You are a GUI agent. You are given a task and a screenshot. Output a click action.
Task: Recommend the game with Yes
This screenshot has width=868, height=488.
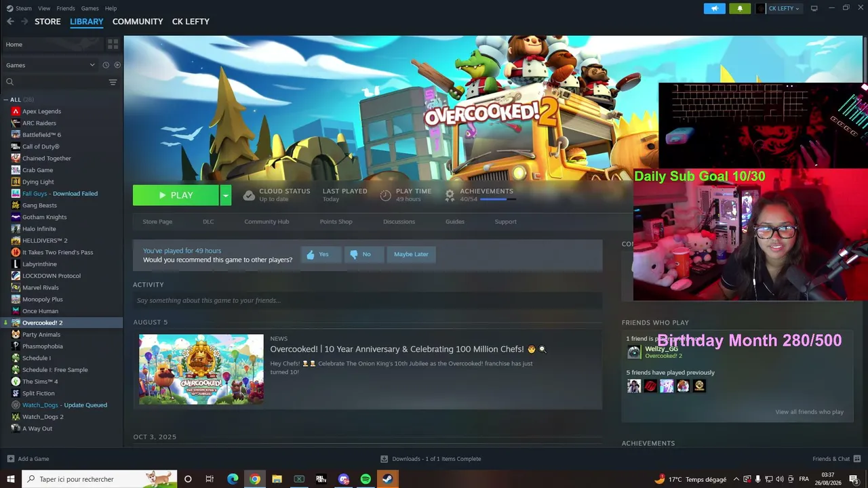click(x=320, y=254)
